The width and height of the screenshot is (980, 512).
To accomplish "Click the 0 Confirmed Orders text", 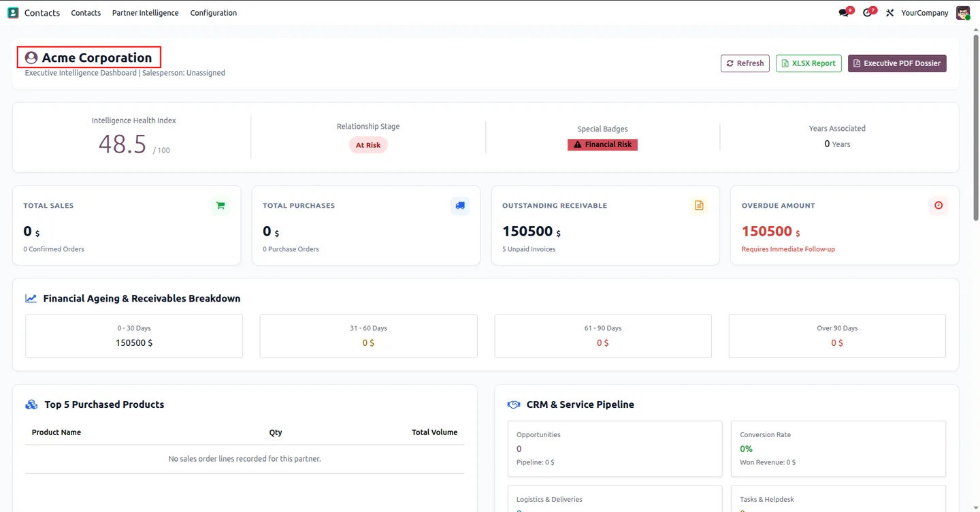I will tap(54, 249).
